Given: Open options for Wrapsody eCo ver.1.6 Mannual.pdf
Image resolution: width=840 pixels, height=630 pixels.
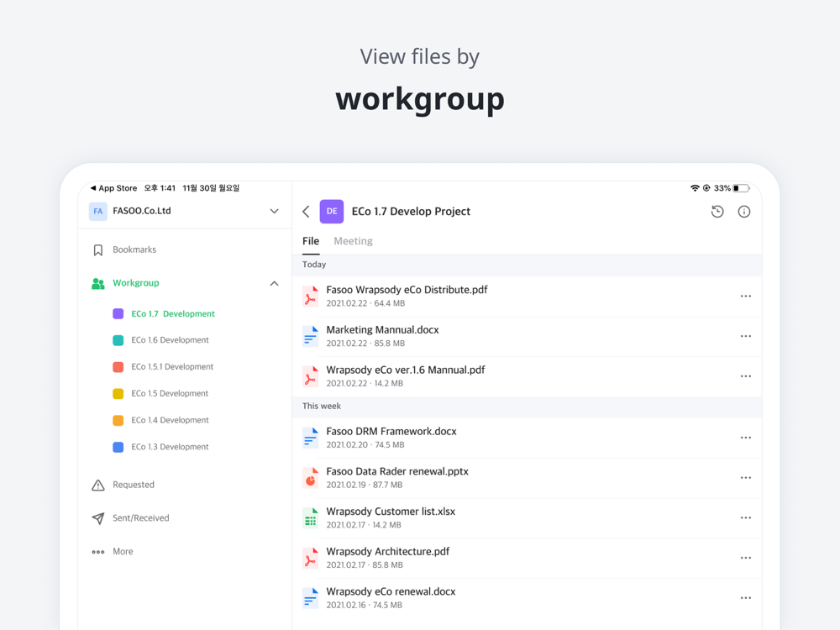Looking at the screenshot, I should coord(746,376).
